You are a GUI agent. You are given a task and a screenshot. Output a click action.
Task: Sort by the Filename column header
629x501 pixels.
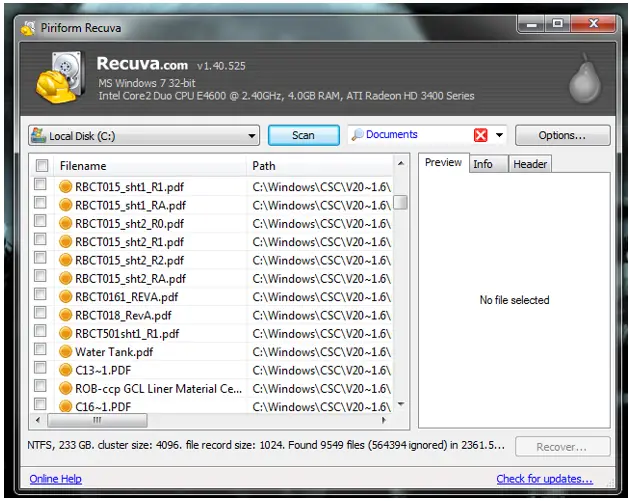(x=149, y=166)
